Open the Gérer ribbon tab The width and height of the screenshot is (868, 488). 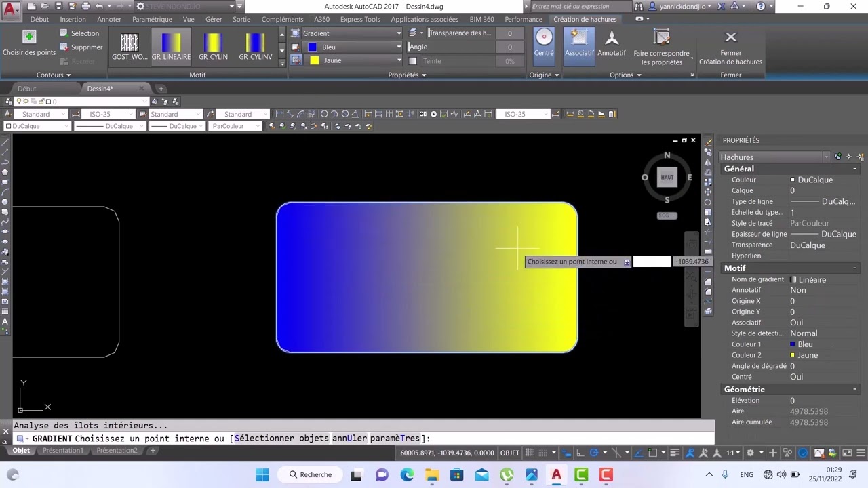(x=214, y=20)
